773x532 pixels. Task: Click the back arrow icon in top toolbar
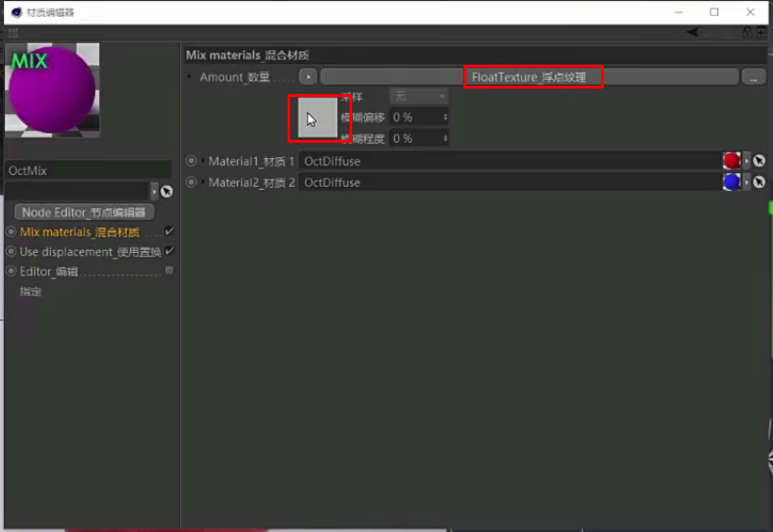tap(693, 32)
